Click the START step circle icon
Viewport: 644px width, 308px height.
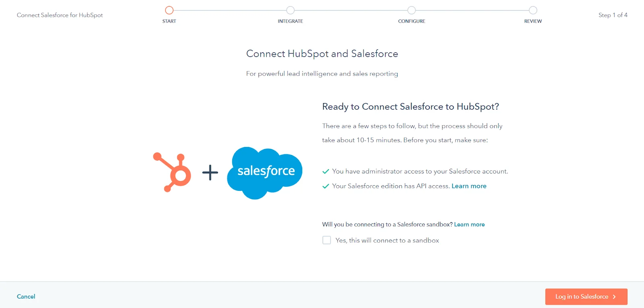point(169,10)
